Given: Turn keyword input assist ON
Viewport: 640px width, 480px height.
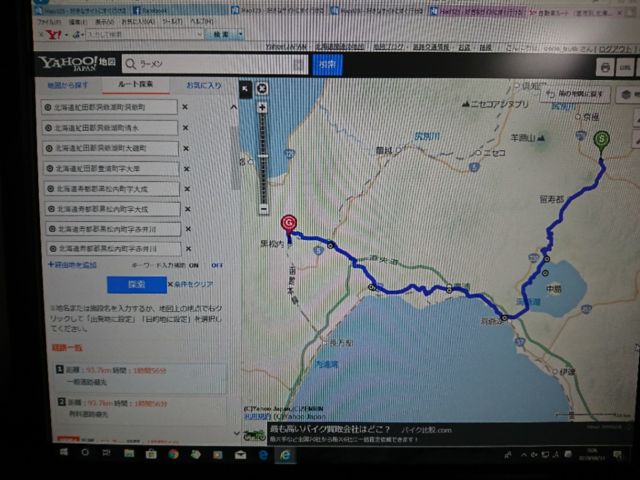Looking at the screenshot, I should 192,265.
